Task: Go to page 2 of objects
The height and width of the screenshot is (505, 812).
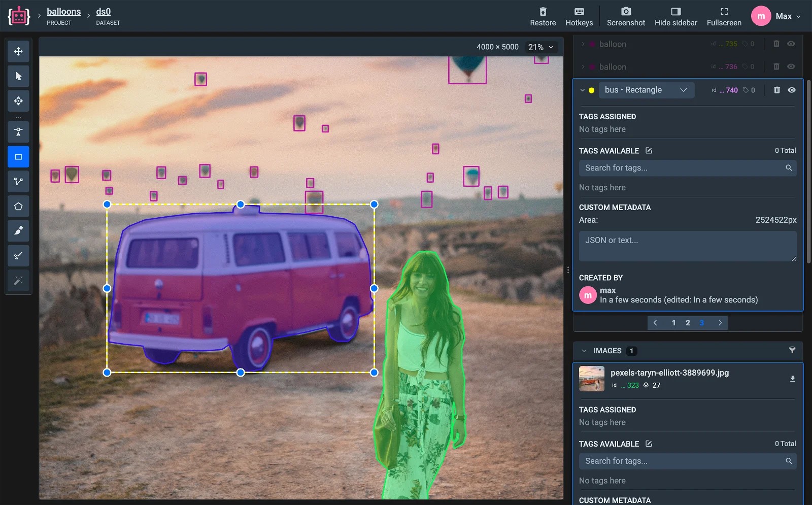Action: (688, 323)
